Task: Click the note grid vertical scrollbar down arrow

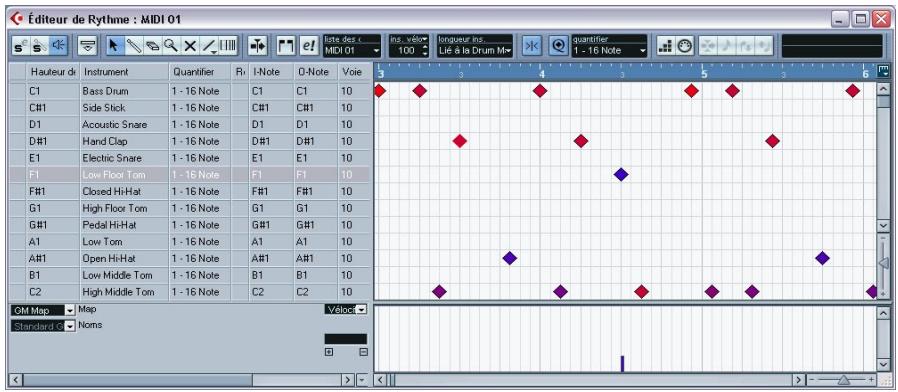Action: (883, 226)
